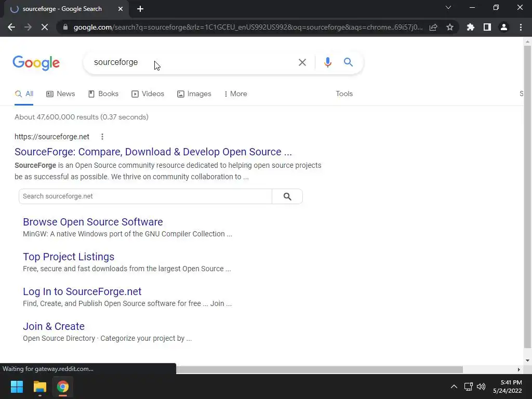532x399 pixels.
Task: Click the scroll down arrow
Action: pos(527,361)
